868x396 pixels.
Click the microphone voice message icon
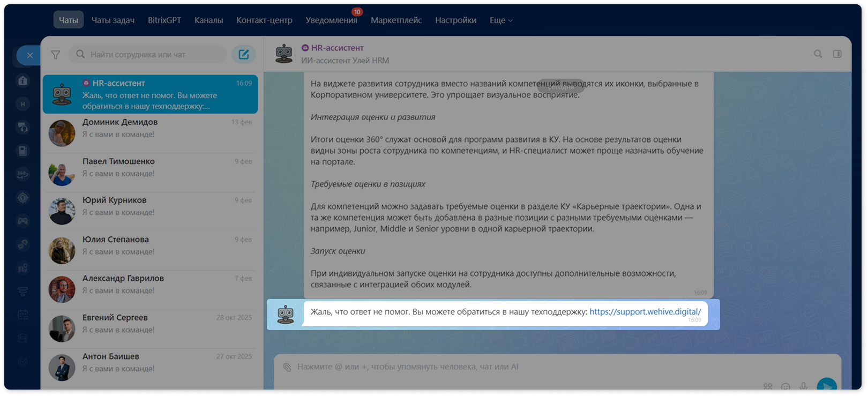(x=803, y=386)
